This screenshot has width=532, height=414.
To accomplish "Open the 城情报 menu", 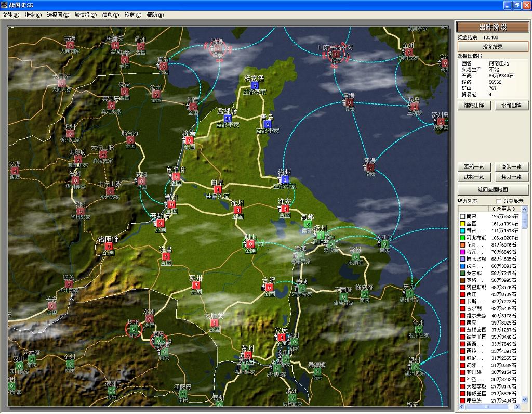I will pos(85,15).
